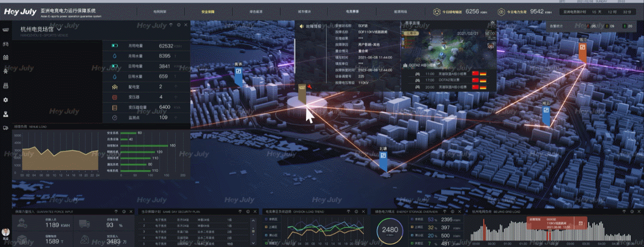The width and height of the screenshot is (644, 247).
Task: Toggle 余杭区 53% in green energy legend
Action: click(x=423, y=220)
